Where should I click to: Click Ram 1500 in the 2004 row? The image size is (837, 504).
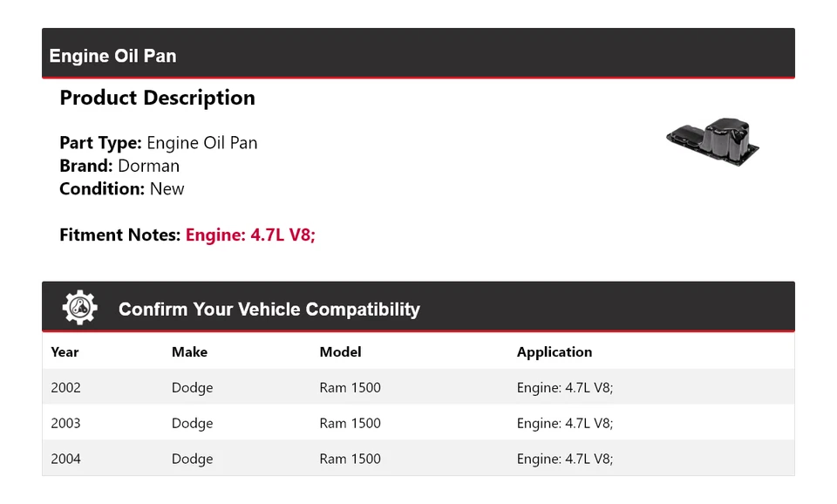350,459
